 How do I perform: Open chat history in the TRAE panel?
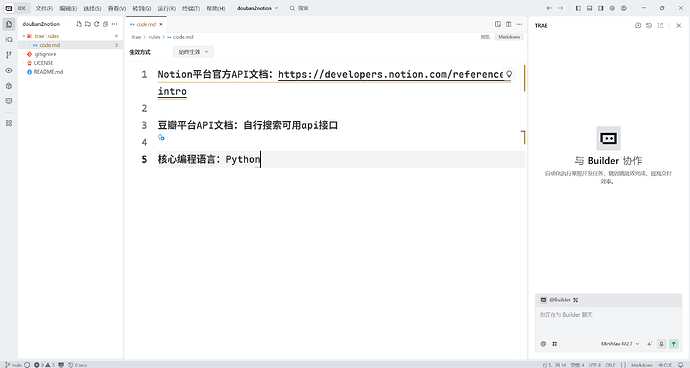point(649,26)
